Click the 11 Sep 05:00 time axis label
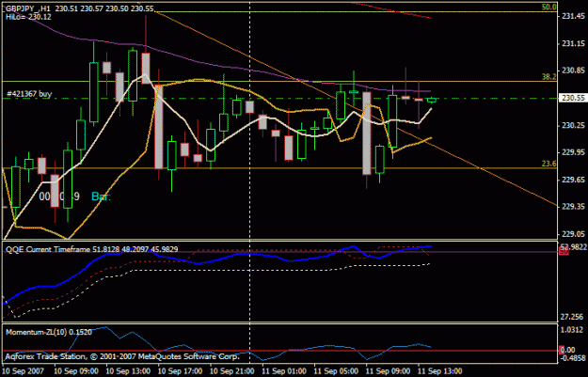 336,371
